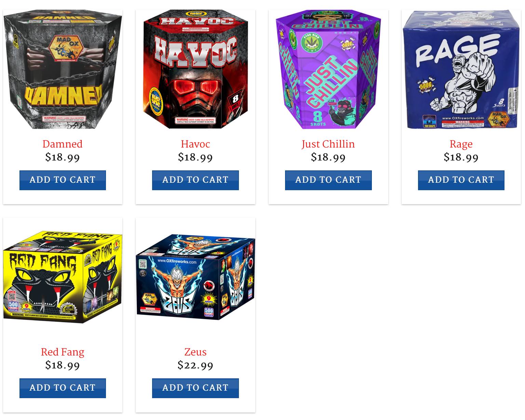Open the Havoc firework product image
525x420 pixels.
pos(196,69)
